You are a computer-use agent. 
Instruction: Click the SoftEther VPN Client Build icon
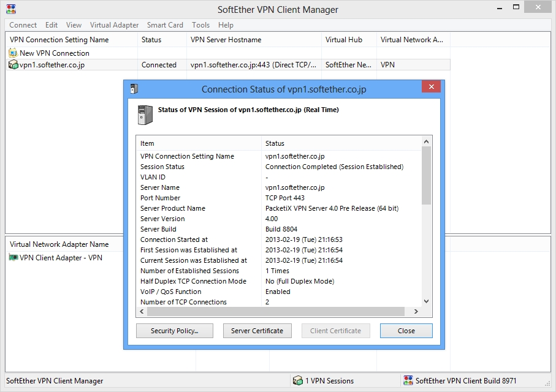point(407,380)
